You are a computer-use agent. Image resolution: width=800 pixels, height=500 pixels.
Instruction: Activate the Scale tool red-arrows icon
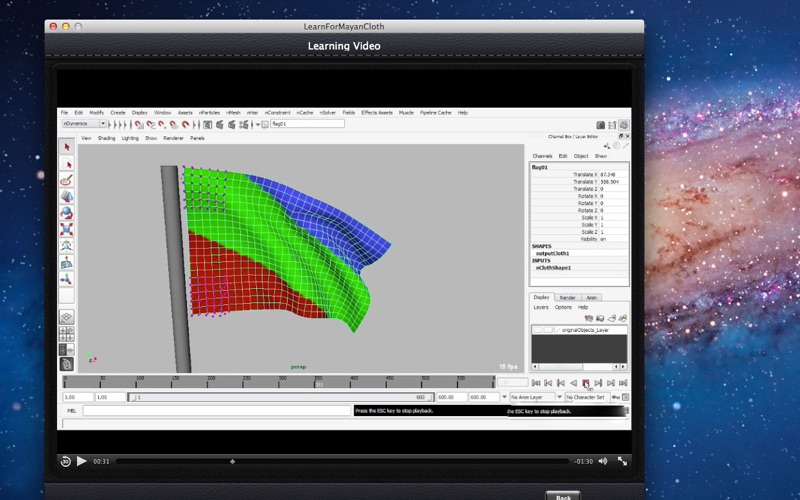(x=66, y=229)
